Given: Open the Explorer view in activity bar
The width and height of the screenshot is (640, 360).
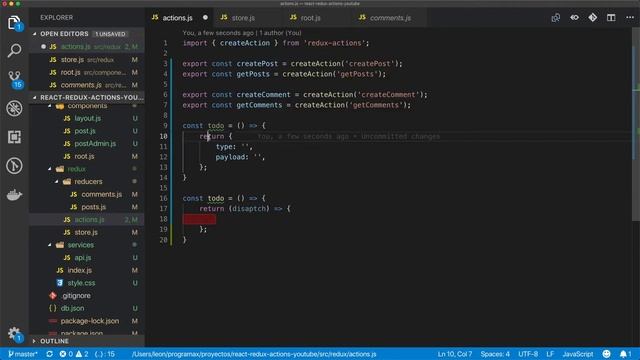Looking at the screenshot, I should click(x=14, y=22).
